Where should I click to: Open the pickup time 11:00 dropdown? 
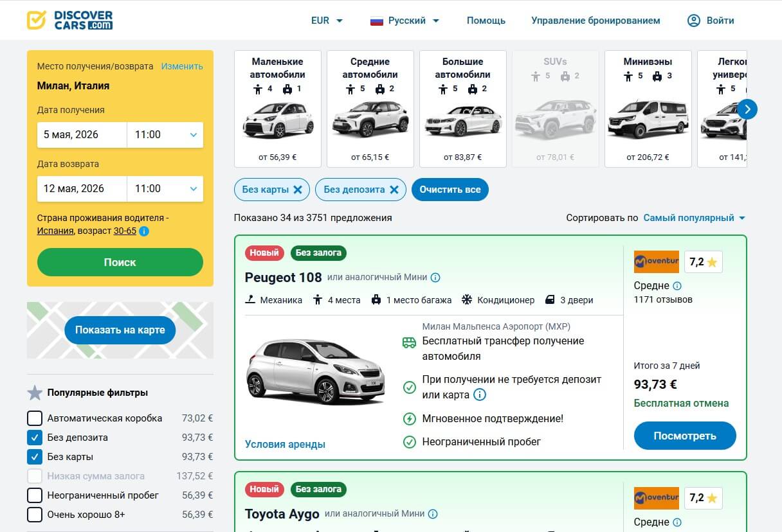coord(165,135)
